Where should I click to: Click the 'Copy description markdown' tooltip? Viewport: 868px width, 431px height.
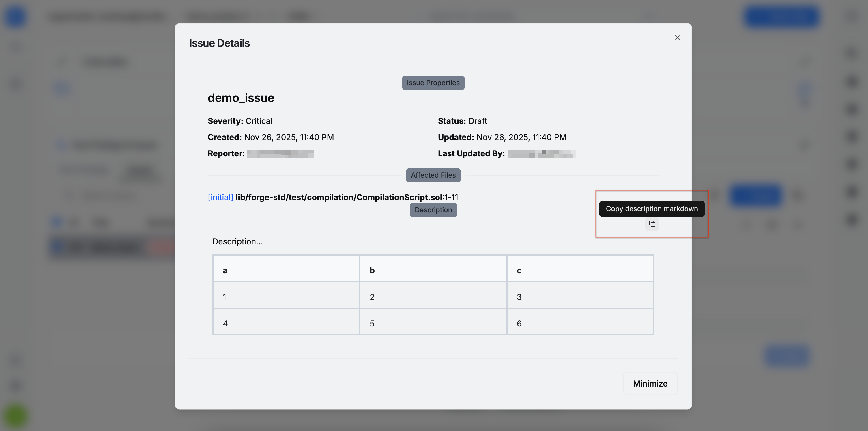coord(651,209)
